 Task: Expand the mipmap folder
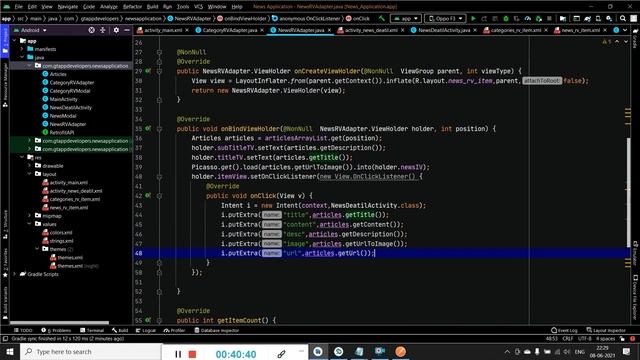click(29, 216)
